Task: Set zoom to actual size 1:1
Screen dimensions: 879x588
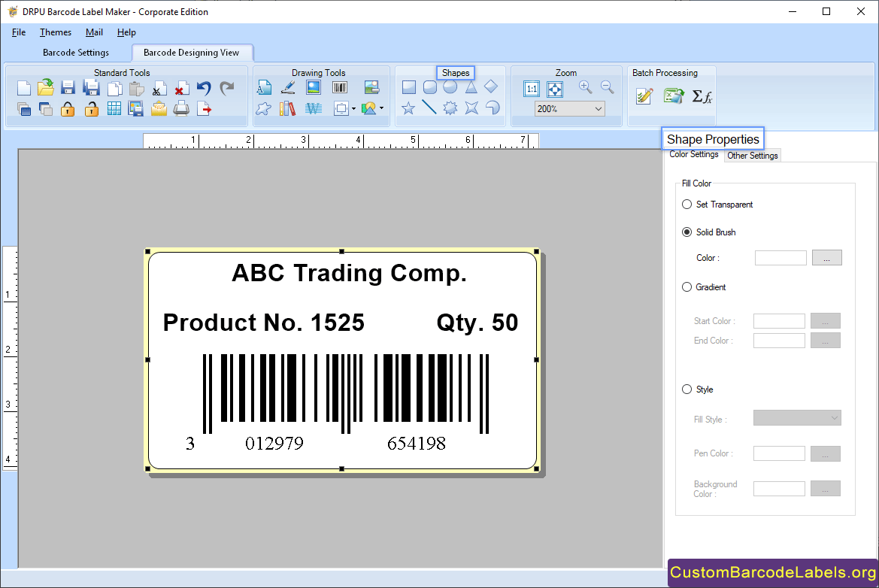Action: tap(532, 89)
